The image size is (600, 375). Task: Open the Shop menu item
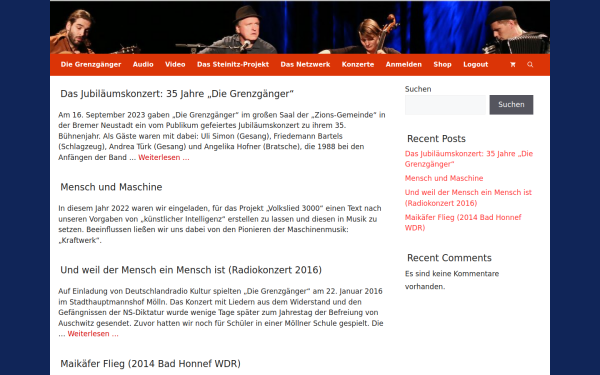(x=442, y=65)
